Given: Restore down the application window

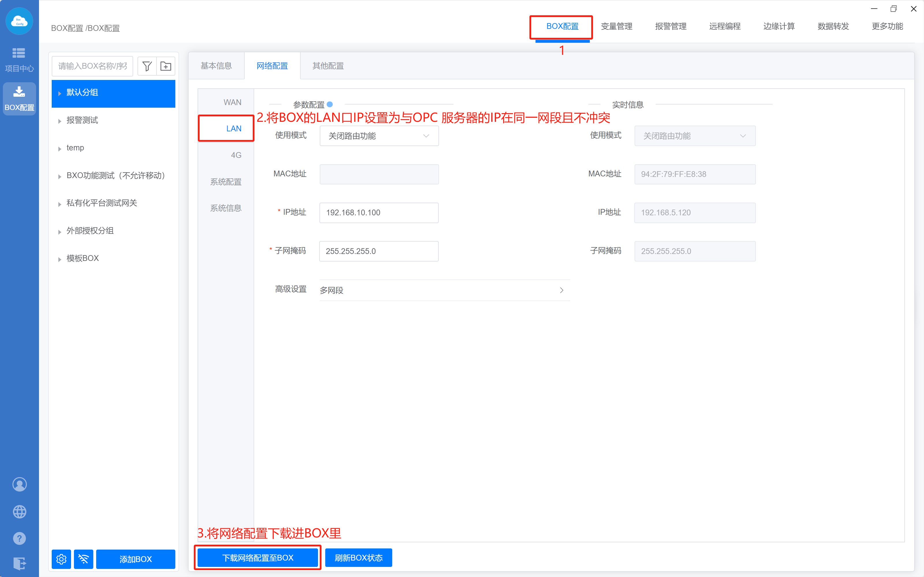Looking at the screenshot, I should 893,8.
